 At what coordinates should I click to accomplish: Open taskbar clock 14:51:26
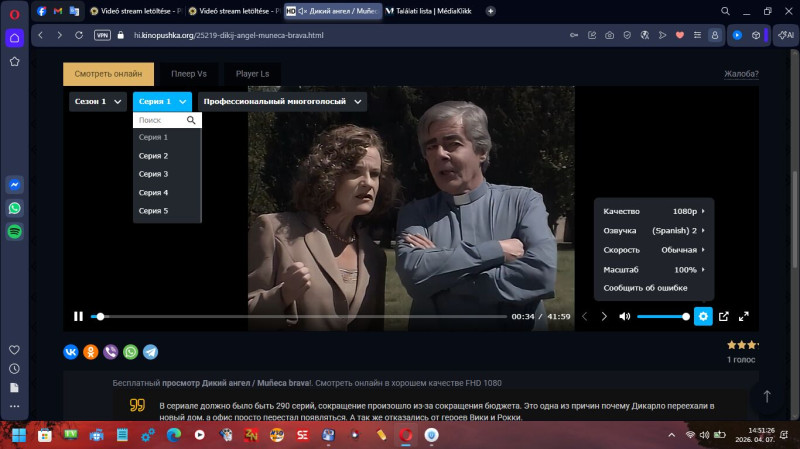click(755, 435)
